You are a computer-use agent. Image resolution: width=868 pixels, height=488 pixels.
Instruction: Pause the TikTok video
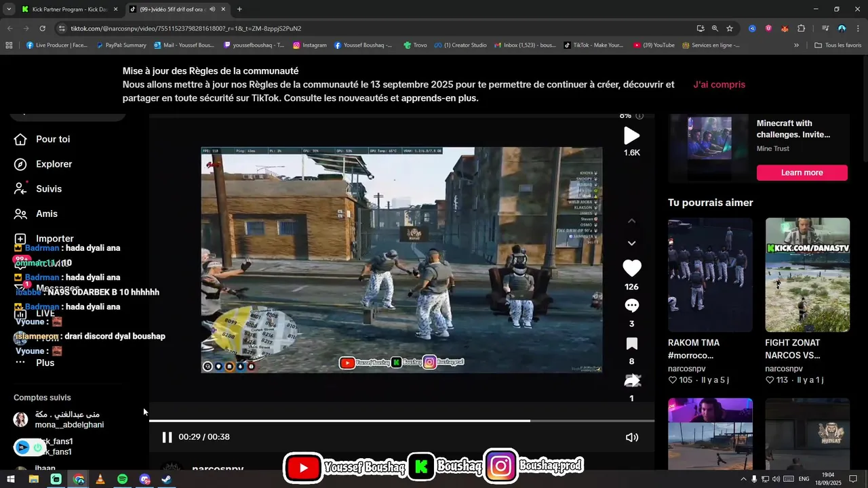(x=167, y=437)
